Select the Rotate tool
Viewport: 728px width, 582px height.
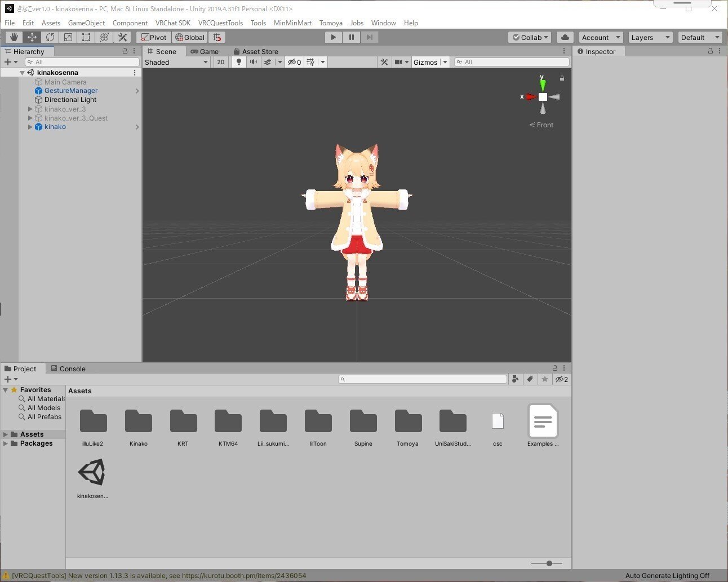pyautogui.click(x=50, y=37)
